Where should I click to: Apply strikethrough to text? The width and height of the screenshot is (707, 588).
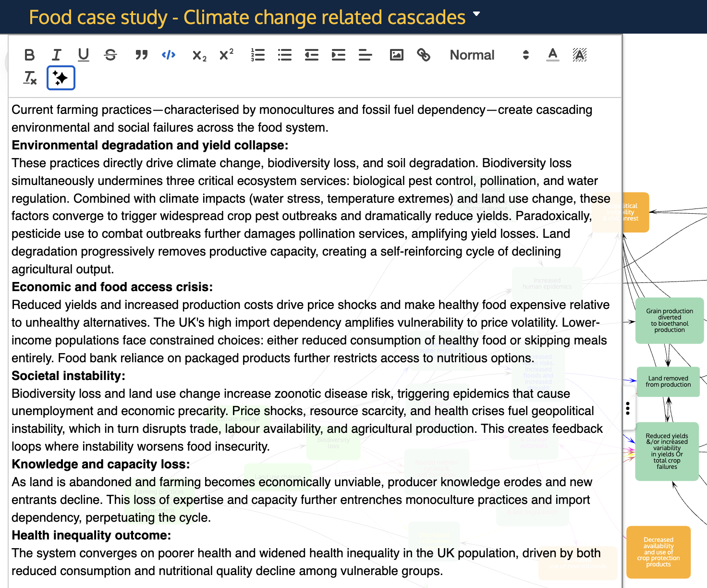[110, 55]
